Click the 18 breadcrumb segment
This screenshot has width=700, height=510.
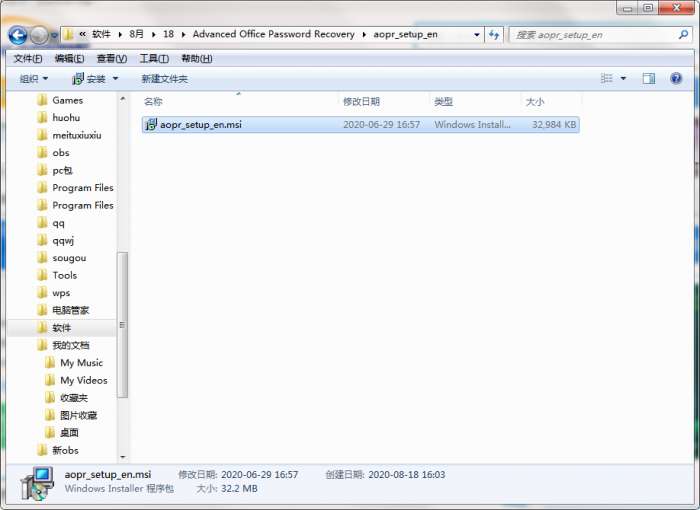[168, 34]
